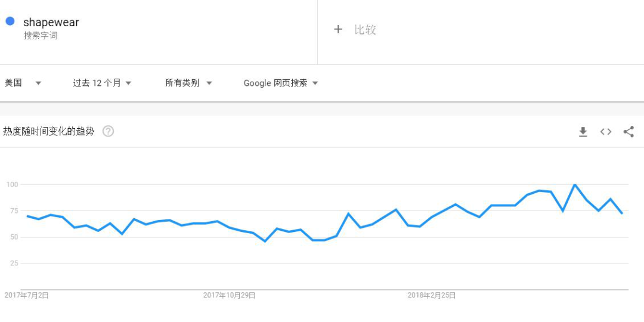Click the blue shapewear color dot
The image size is (644, 322).
point(10,21)
